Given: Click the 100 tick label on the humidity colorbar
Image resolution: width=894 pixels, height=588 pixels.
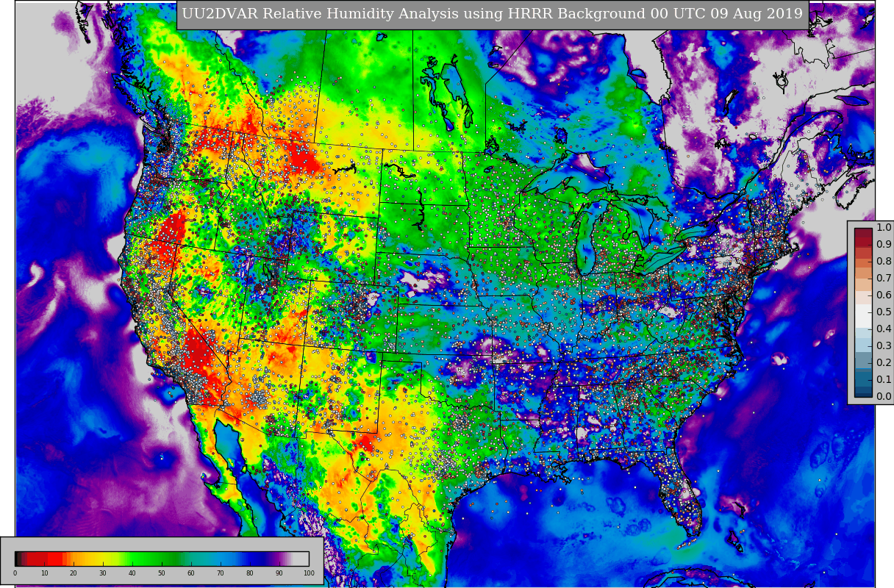Looking at the screenshot, I should pyautogui.click(x=309, y=573).
